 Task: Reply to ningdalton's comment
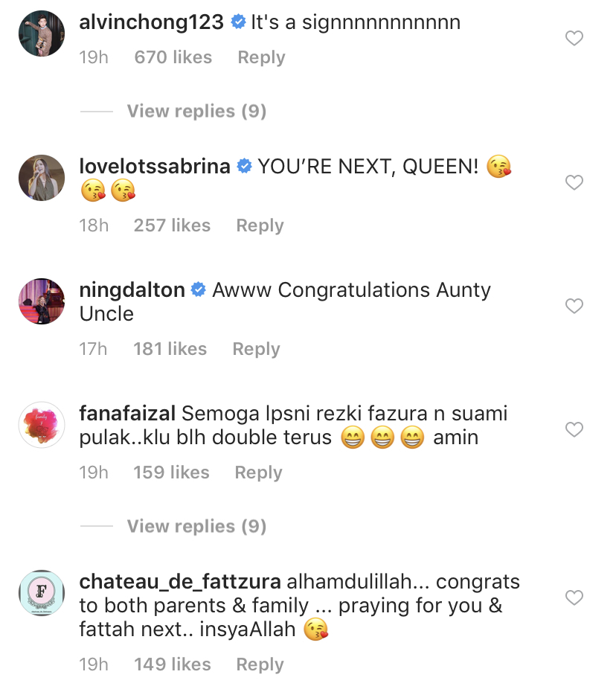(256, 349)
